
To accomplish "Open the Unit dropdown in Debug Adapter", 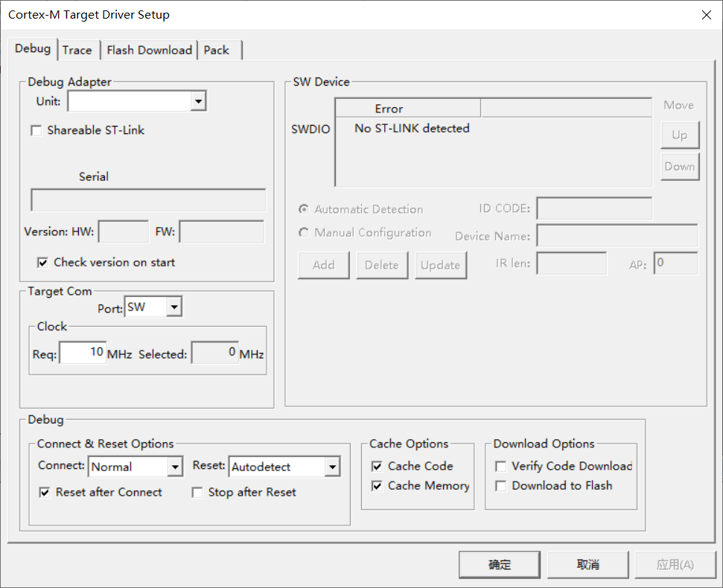I will [197, 100].
